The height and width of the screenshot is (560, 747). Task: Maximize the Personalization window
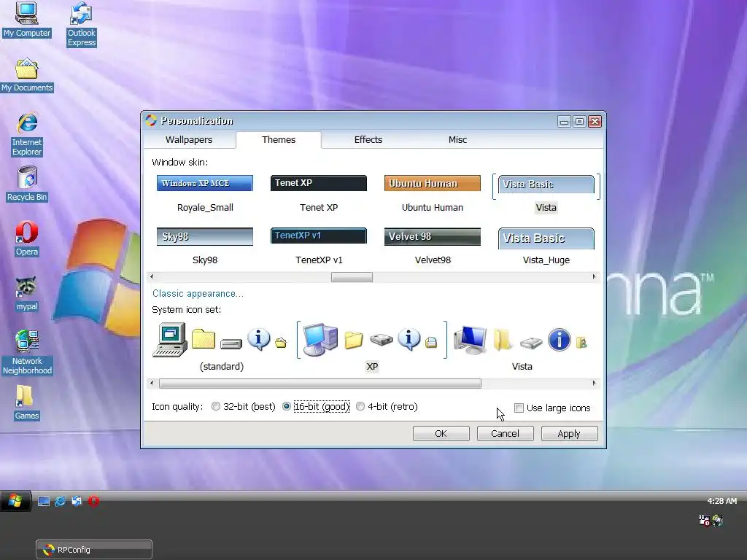point(579,122)
